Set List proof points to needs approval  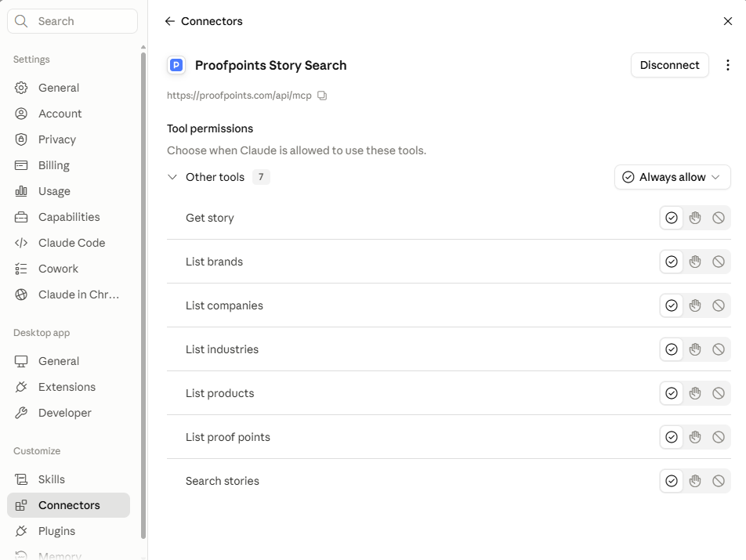[x=695, y=437]
